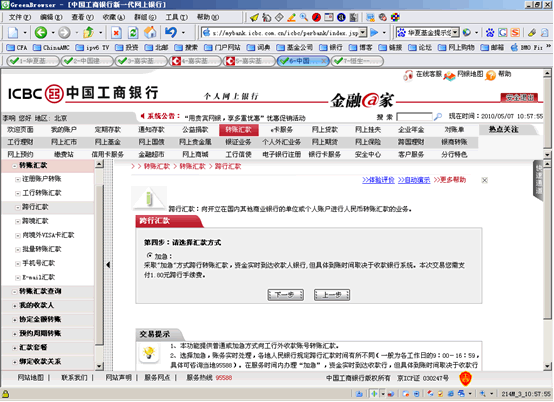
Task: Click the Up folder arrow icon
Action: [88, 33]
